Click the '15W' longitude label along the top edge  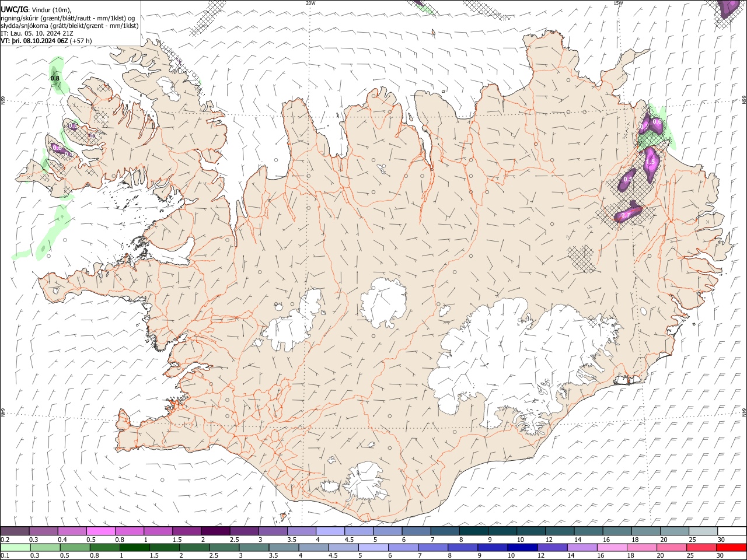(x=618, y=3)
